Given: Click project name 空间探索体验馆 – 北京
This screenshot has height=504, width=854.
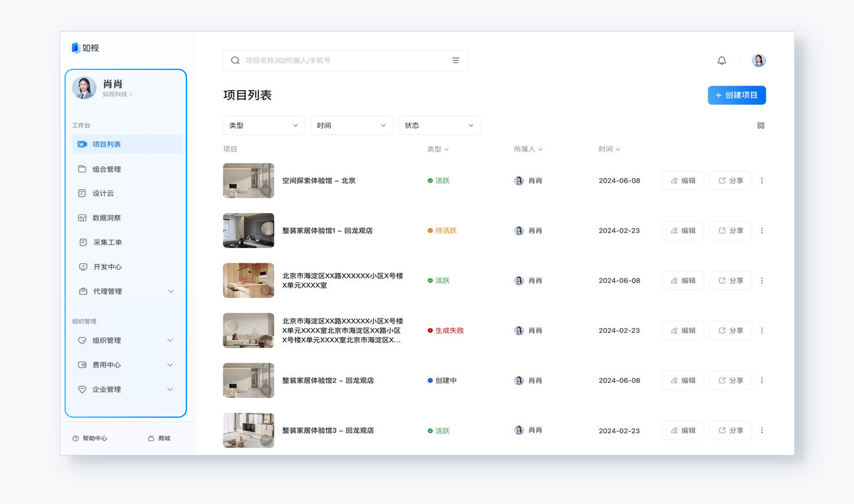Looking at the screenshot, I should 319,181.
